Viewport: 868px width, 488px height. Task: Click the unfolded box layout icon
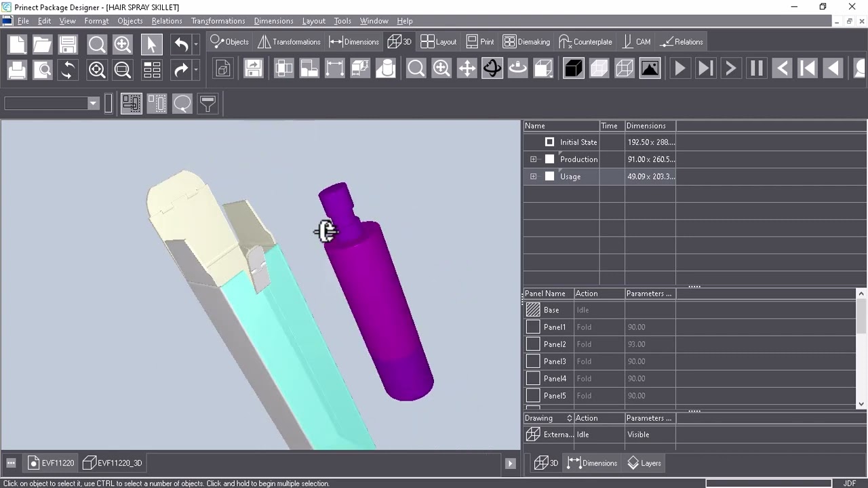(284, 68)
